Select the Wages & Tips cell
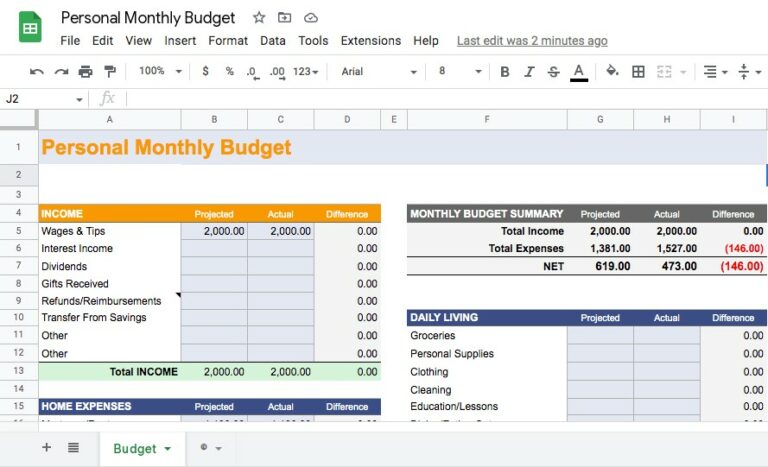768x467 pixels. click(110, 231)
